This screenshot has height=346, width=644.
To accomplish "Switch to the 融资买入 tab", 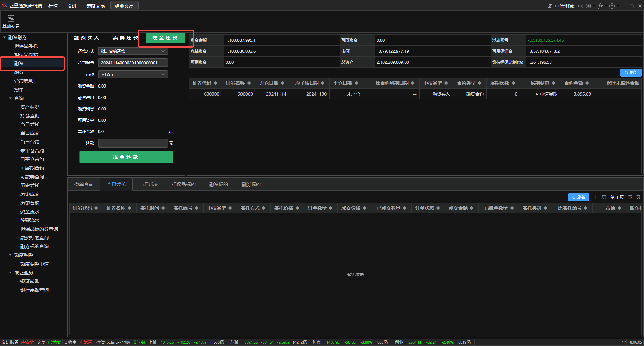I will [87, 38].
